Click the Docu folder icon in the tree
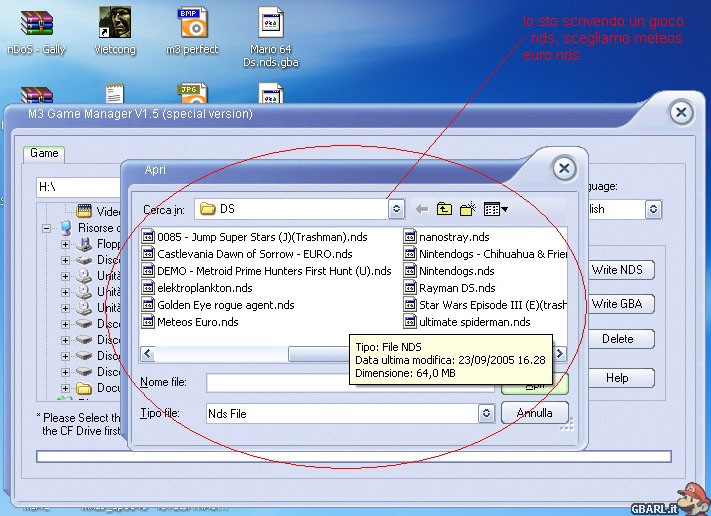Image resolution: width=711 pixels, height=516 pixels. tap(84, 388)
